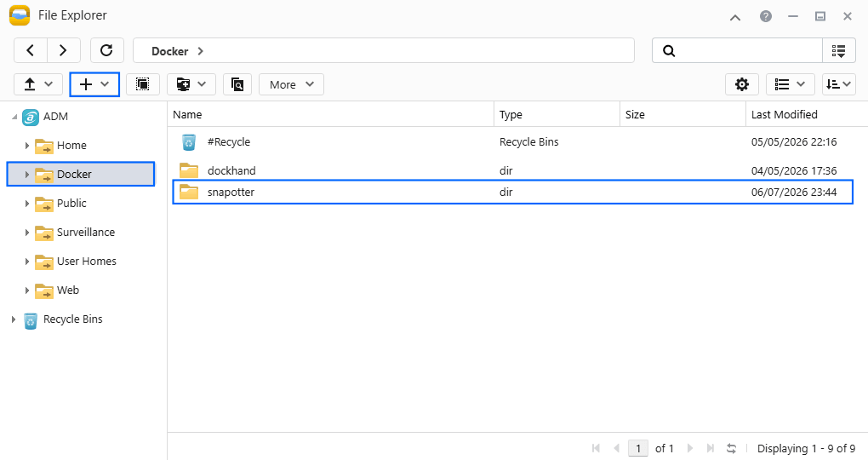
Task: Click the select all icon
Action: 143,84
